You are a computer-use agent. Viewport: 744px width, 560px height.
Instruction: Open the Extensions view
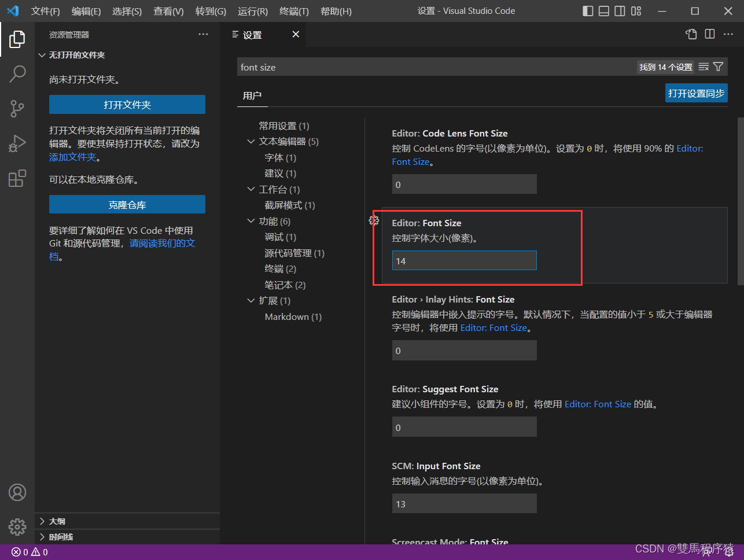tap(17, 178)
